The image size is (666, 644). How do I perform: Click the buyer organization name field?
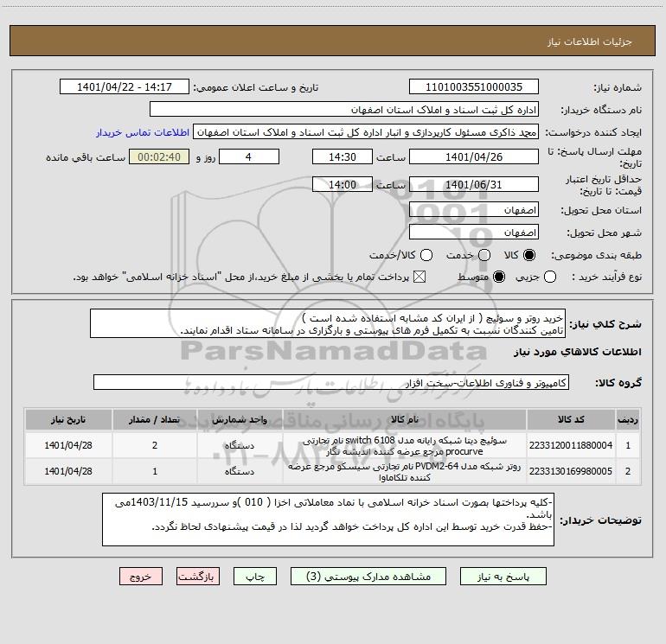pos(344,109)
